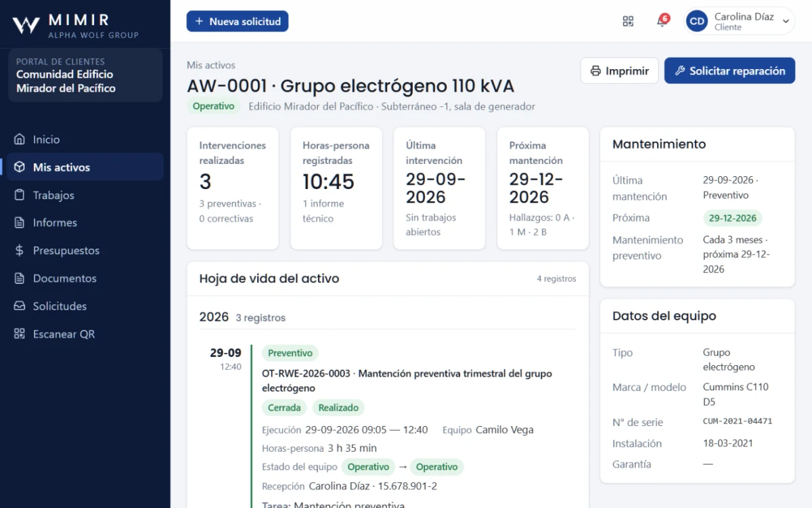Viewport: 812px width, 508px height.
Task: Click '3 h 35 min' hours value
Action: [x=353, y=448]
